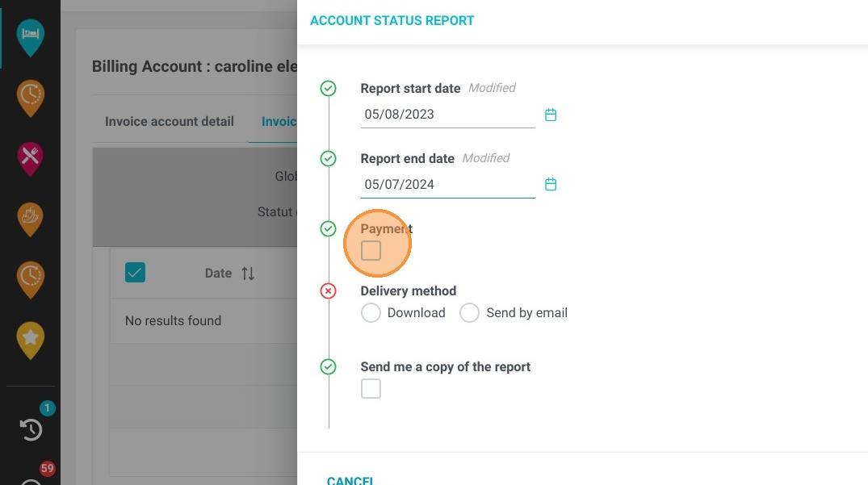This screenshot has width=868, height=485.
Task: Uncheck the select-all checkbox beside Date
Action: [x=135, y=273]
